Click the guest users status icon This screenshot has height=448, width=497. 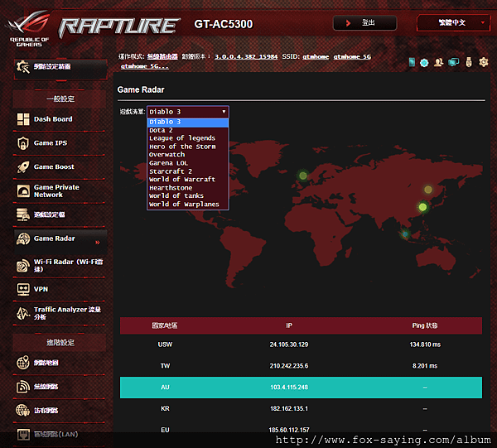(439, 62)
